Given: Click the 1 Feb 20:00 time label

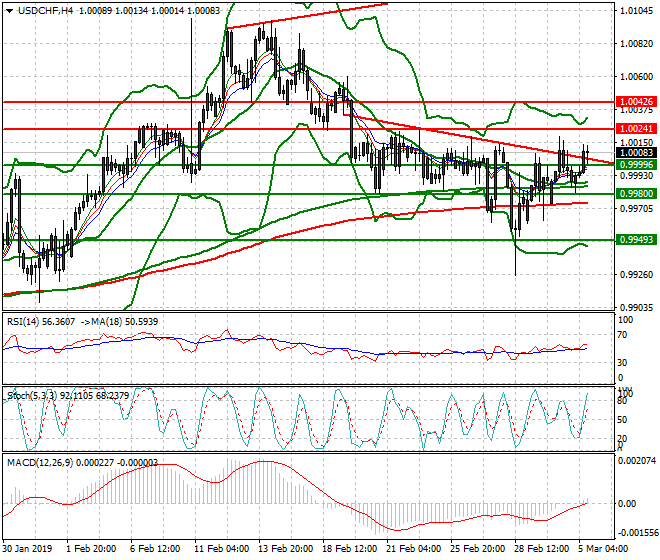Looking at the screenshot, I should (91, 549).
